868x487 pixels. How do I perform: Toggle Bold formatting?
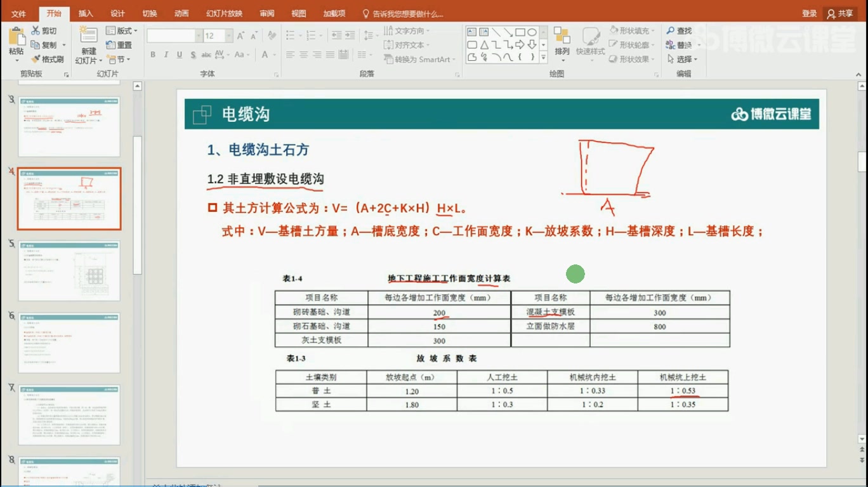[x=153, y=55]
